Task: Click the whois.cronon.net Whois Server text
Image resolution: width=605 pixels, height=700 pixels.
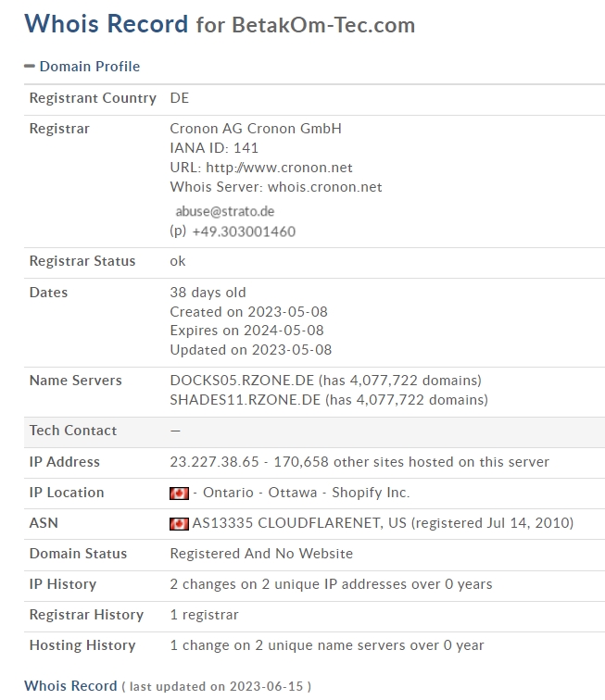Action: click(324, 187)
